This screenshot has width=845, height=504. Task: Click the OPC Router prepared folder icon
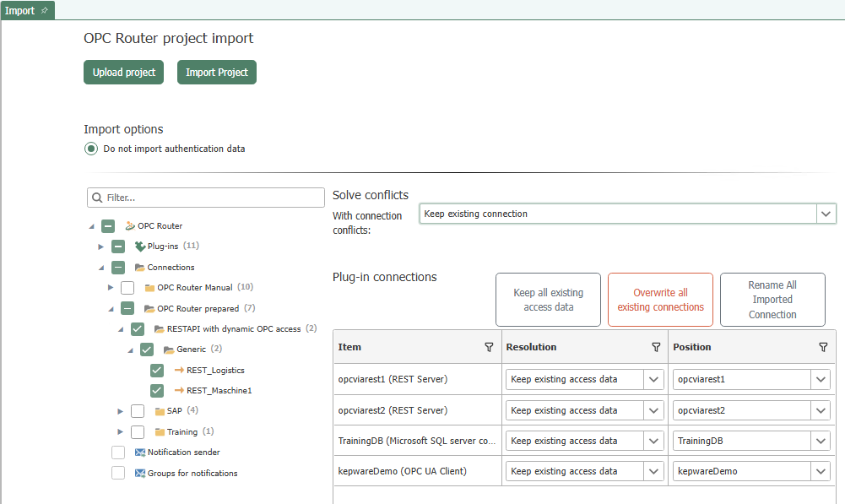click(149, 309)
